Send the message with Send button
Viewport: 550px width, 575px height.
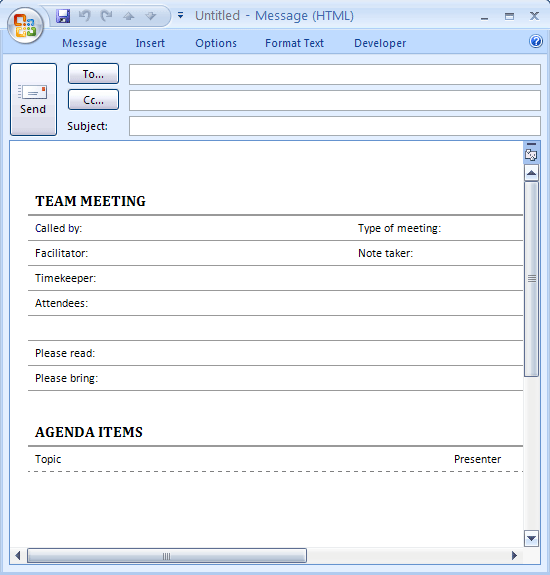click(33, 99)
